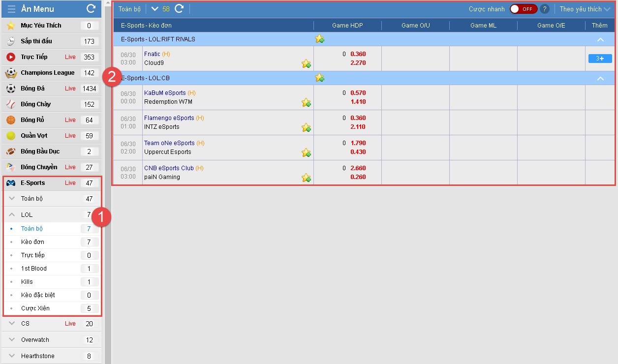This screenshot has width=618, height=364.
Task: Open the Bóng Đá sport category
Action: point(32,89)
